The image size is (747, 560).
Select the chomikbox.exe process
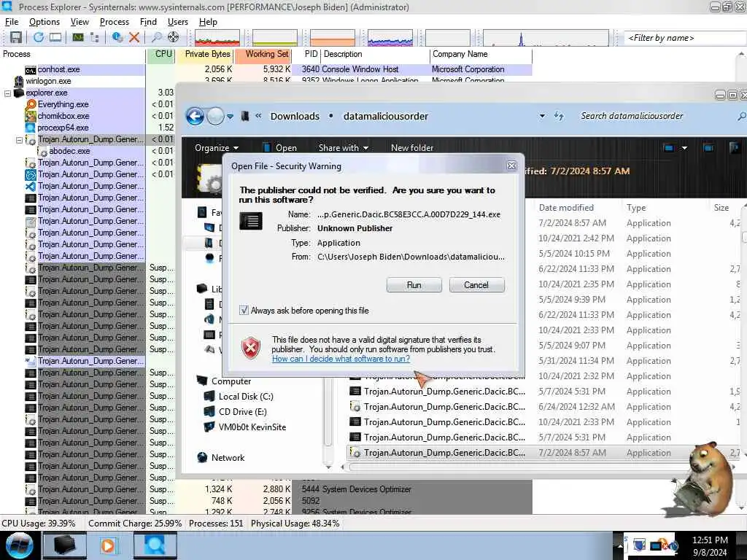[x=63, y=116]
